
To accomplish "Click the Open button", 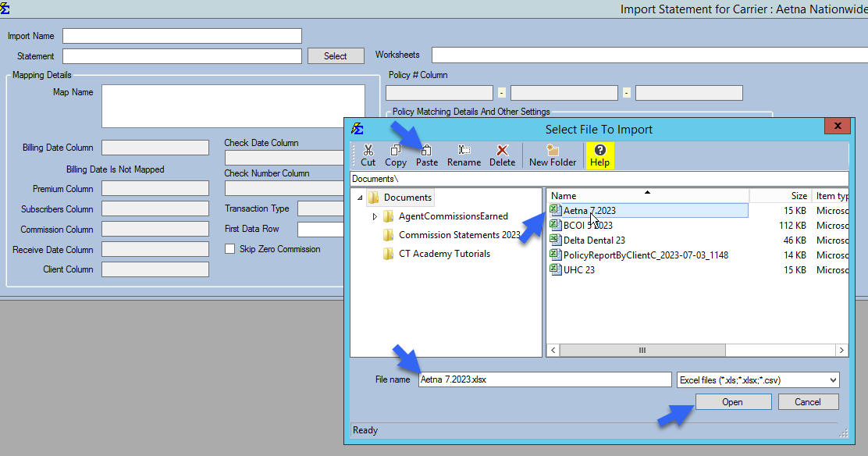I will click(x=732, y=401).
